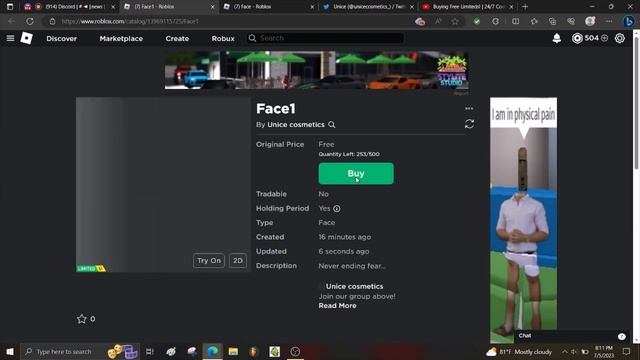
Task: Click the browser reload button
Action: [30, 21]
